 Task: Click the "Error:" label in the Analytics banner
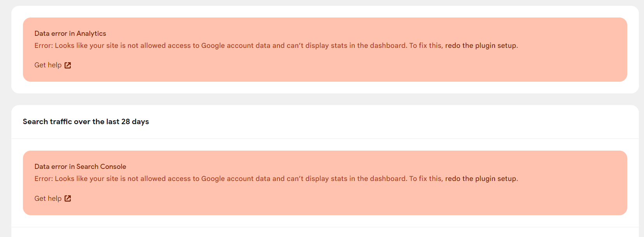(x=44, y=46)
